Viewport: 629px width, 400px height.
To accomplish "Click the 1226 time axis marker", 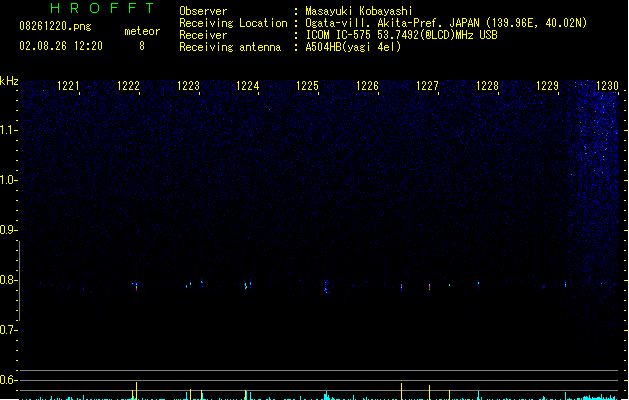I will [367, 86].
